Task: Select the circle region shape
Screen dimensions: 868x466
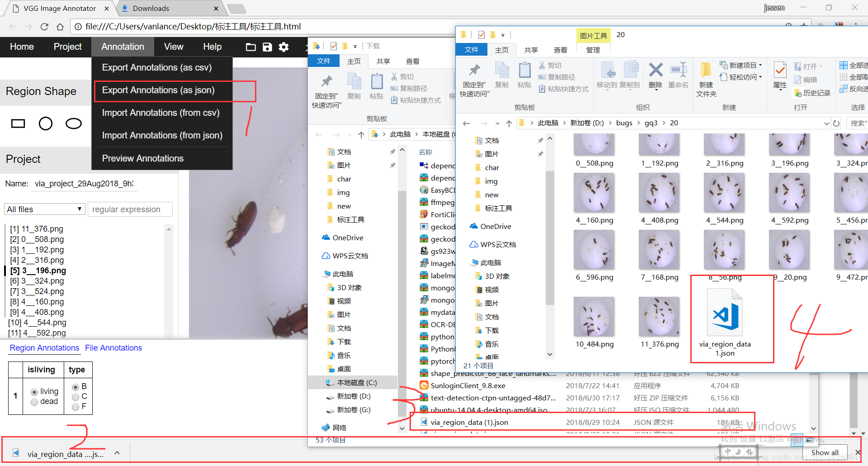Action: [46, 124]
